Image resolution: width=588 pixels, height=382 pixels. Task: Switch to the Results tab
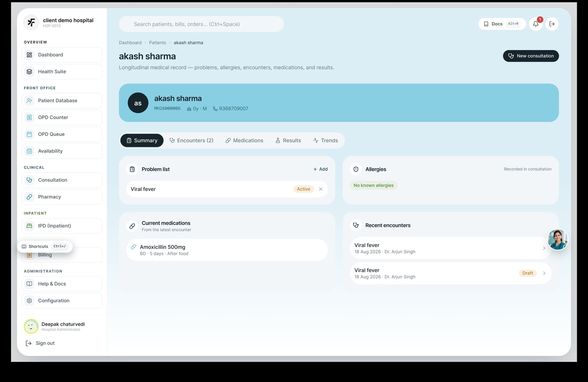click(288, 140)
